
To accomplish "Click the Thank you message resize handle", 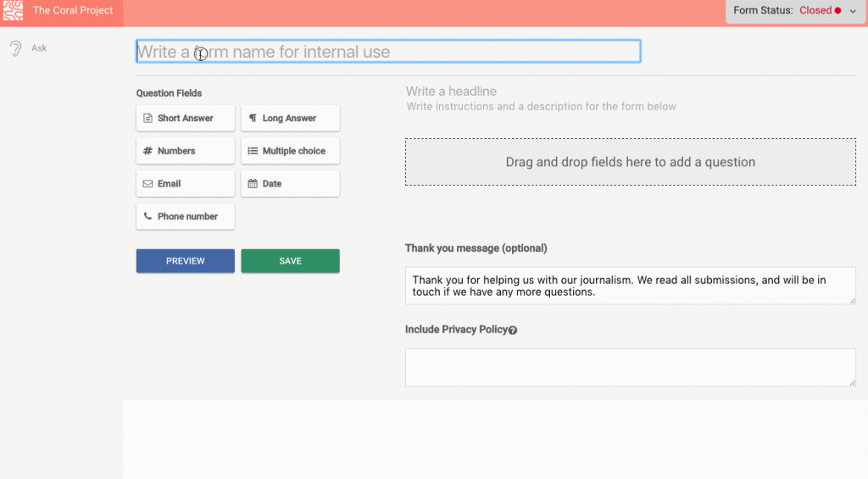I will 853,301.
